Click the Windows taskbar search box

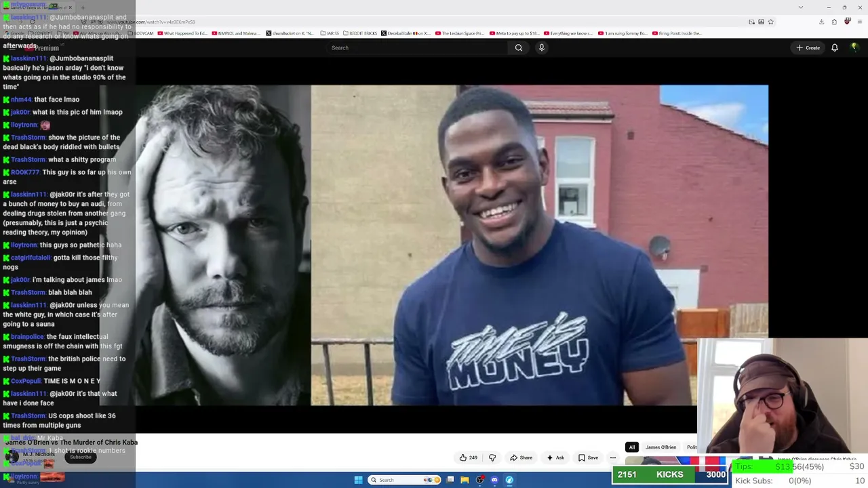pos(405,480)
